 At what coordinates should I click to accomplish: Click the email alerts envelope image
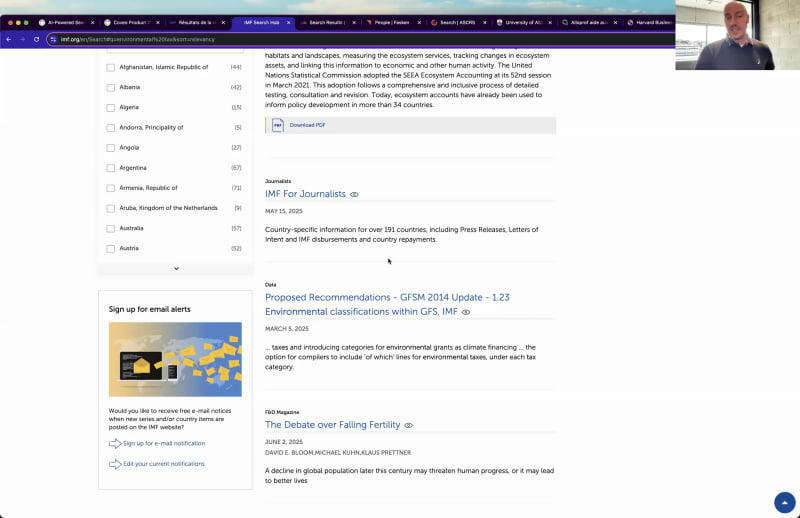pyautogui.click(x=175, y=359)
